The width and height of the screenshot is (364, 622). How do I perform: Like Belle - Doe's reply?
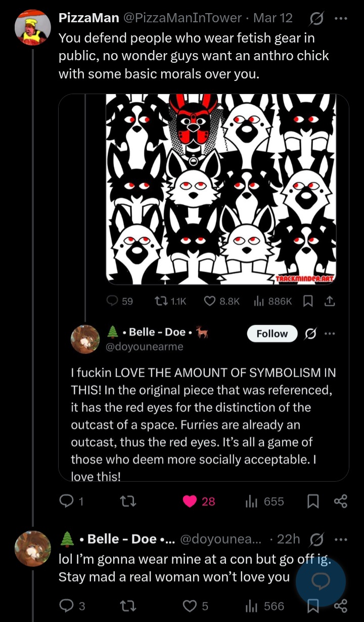coord(190,606)
